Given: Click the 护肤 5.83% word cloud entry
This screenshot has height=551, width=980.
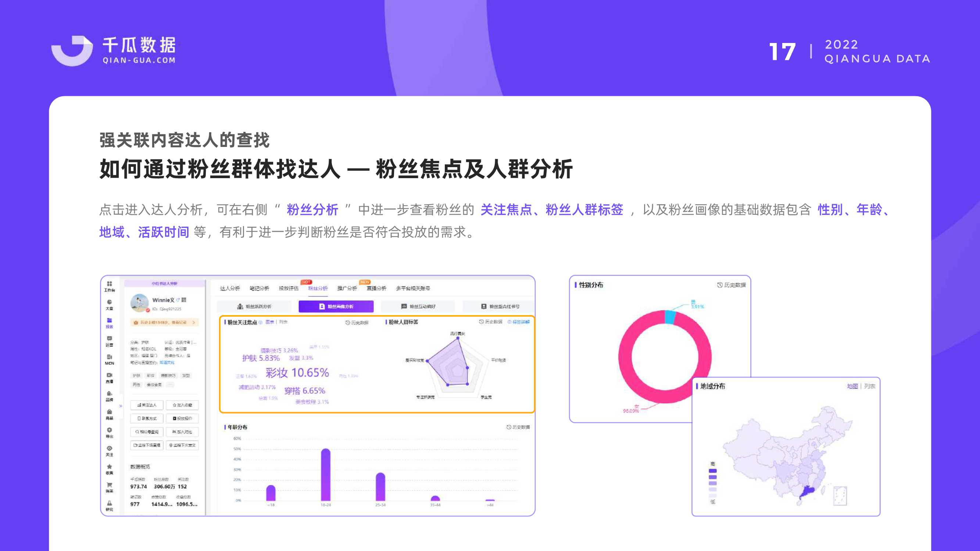Looking at the screenshot, I should coord(261,358).
